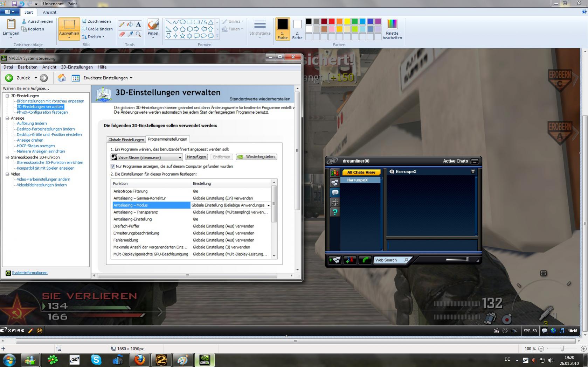Screen dimensions: 588x367
Task: Open the Paint file menu button
Action: [x=9, y=12]
